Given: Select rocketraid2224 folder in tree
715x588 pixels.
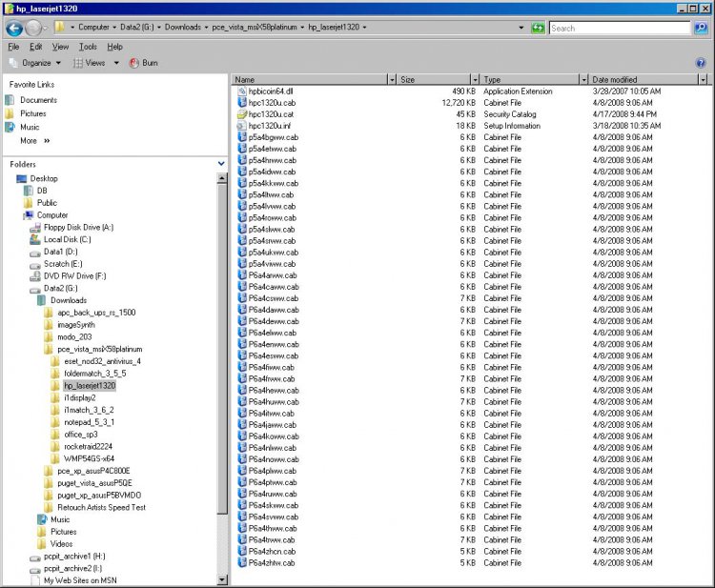Looking at the screenshot, I should [88, 447].
